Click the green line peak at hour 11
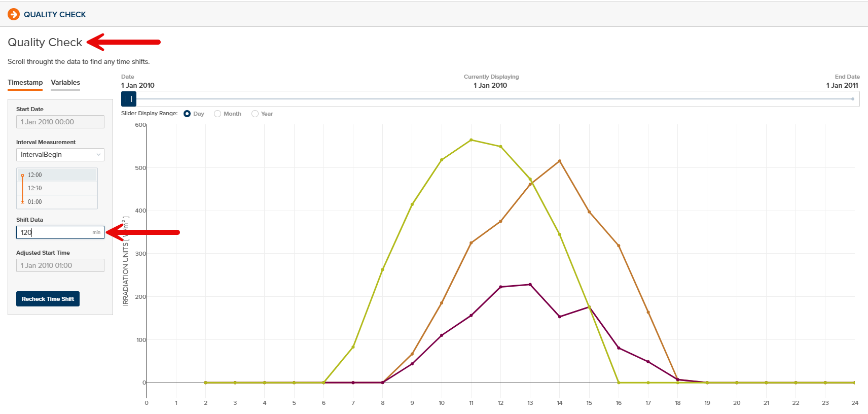The height and width of the screenshot is (414, 868). click(471, 140)
